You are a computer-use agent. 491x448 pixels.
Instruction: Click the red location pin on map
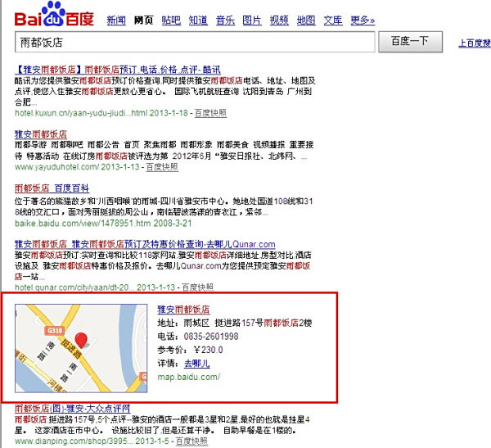[x=81, y=340]
